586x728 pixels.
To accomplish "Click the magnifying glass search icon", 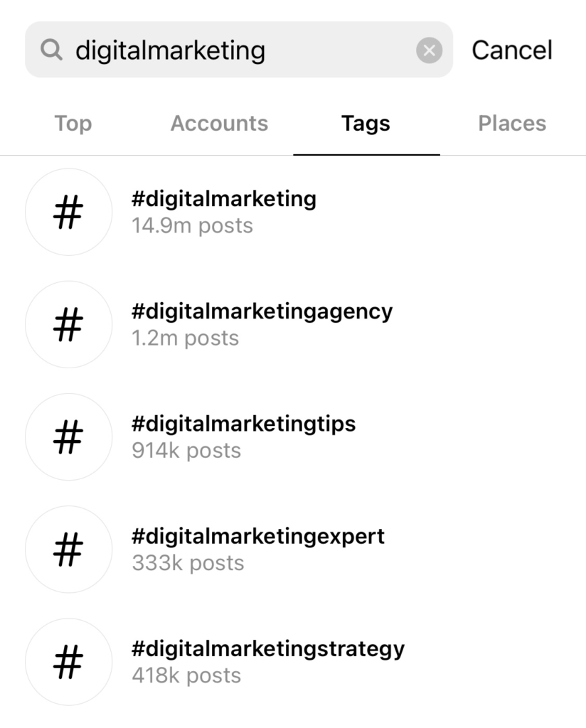I will [x=51, y=50].
